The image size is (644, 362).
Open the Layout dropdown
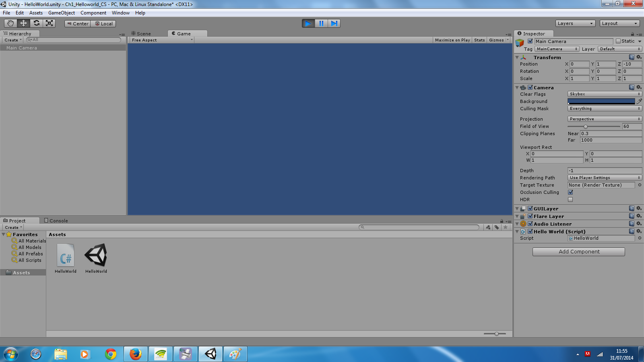[619, 23]
